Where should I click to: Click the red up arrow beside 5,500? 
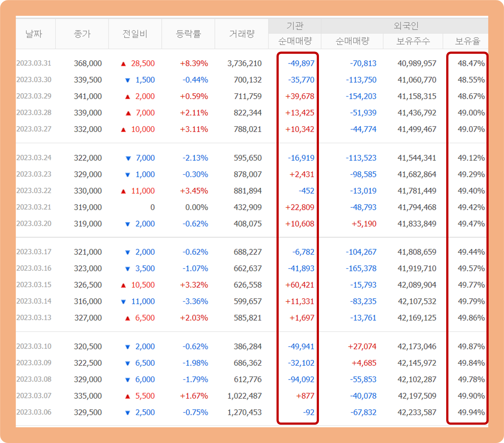(128, 396)
